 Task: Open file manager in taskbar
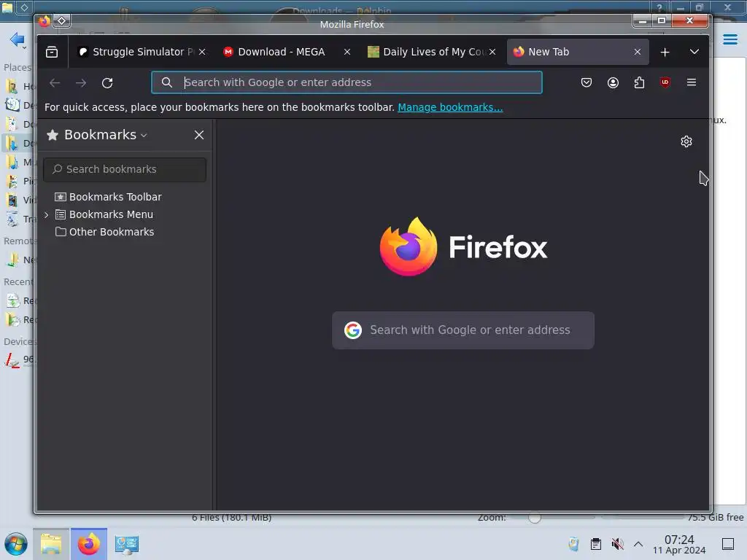[52, 544]
